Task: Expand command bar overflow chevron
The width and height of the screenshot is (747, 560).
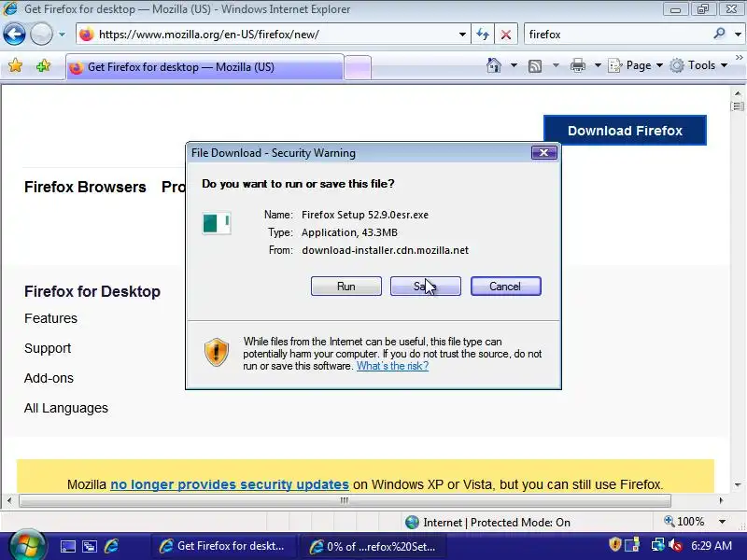Action: coord(739,57)
